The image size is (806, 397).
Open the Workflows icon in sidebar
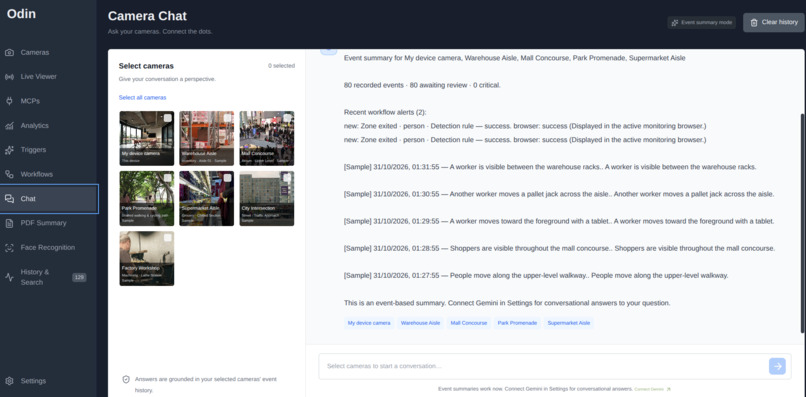click(x=9, y=174)
